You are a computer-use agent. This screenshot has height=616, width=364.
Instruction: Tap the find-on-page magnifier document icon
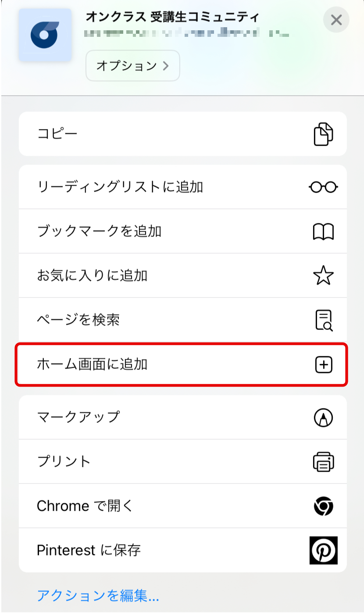point(324,320)
